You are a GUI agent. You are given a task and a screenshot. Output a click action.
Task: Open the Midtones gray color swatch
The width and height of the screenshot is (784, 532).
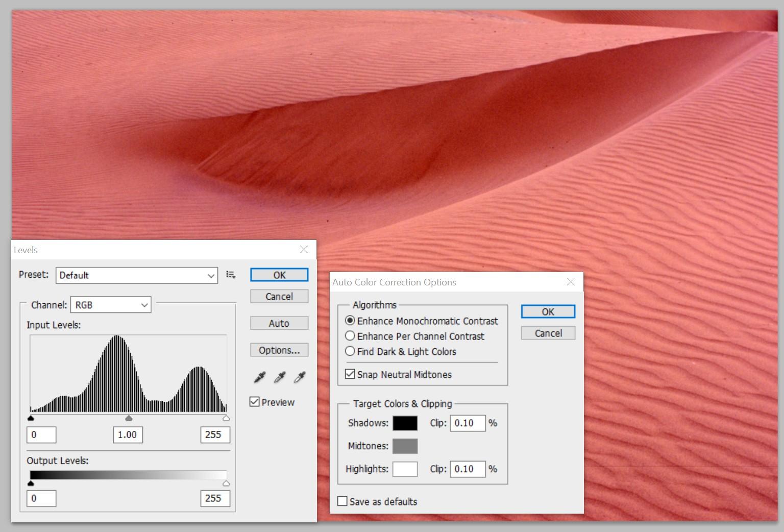405,446
